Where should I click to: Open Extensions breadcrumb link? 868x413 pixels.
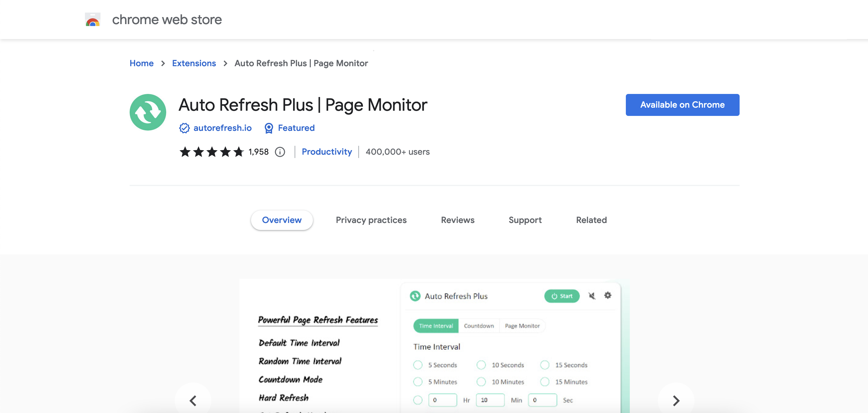pos(194,63)
